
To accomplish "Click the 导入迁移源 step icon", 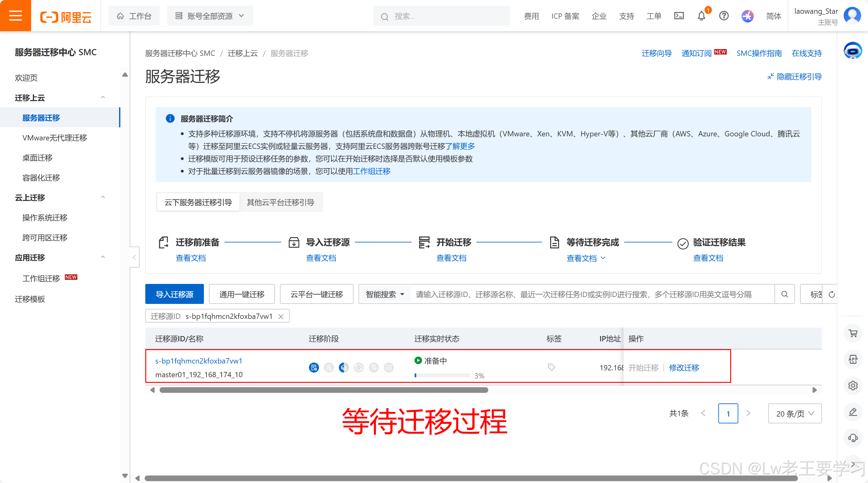I will pos(294,242).
